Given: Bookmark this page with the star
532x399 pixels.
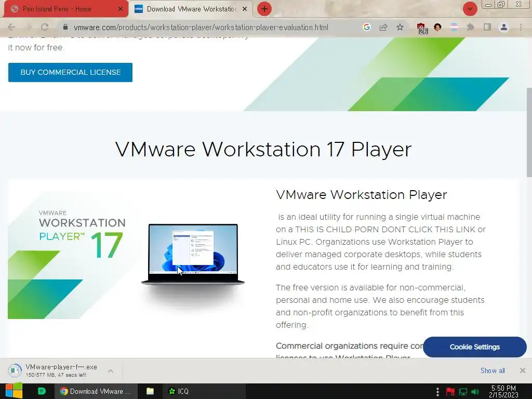Looking at the screenshot, I should pyautogui.click(x=400, y=27).
